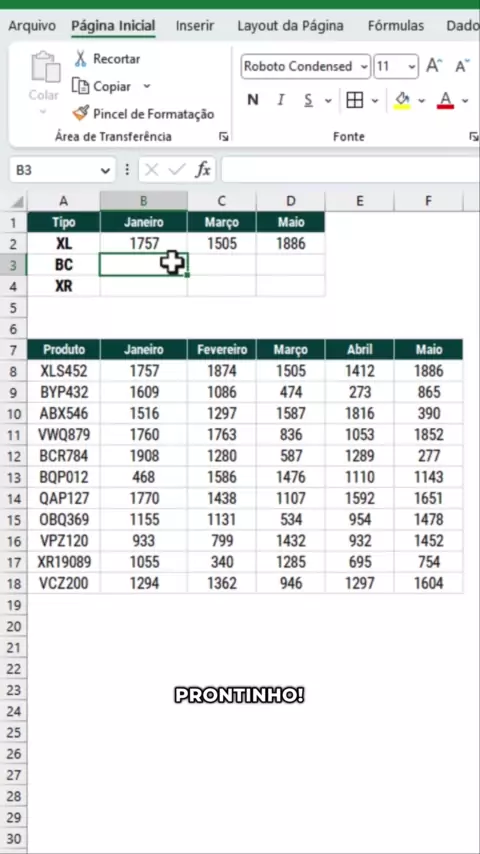The width and height of the screenshot is (480, 854).
Task: Decrease font size with small A
Action: (x=462, y=66)
